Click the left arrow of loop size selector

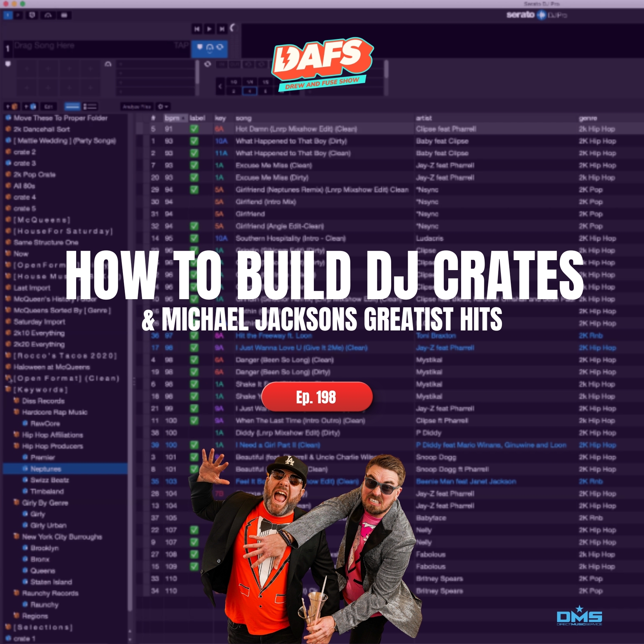220,86
